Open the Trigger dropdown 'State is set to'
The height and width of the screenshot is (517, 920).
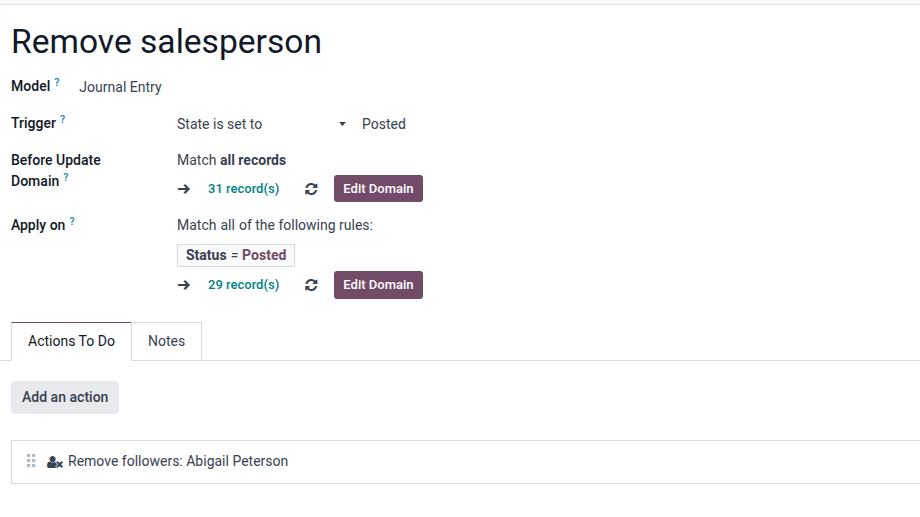point(261,124)
